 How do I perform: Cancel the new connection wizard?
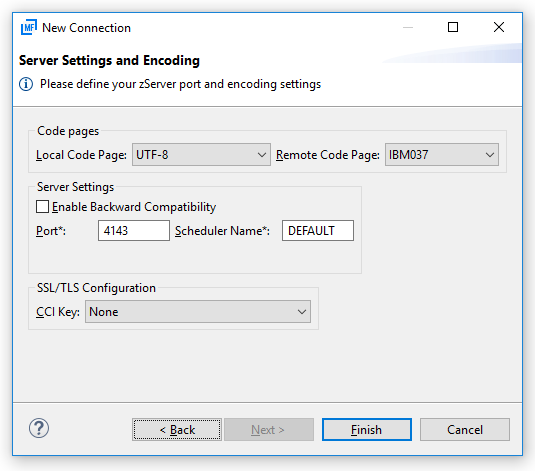[465, 430]
